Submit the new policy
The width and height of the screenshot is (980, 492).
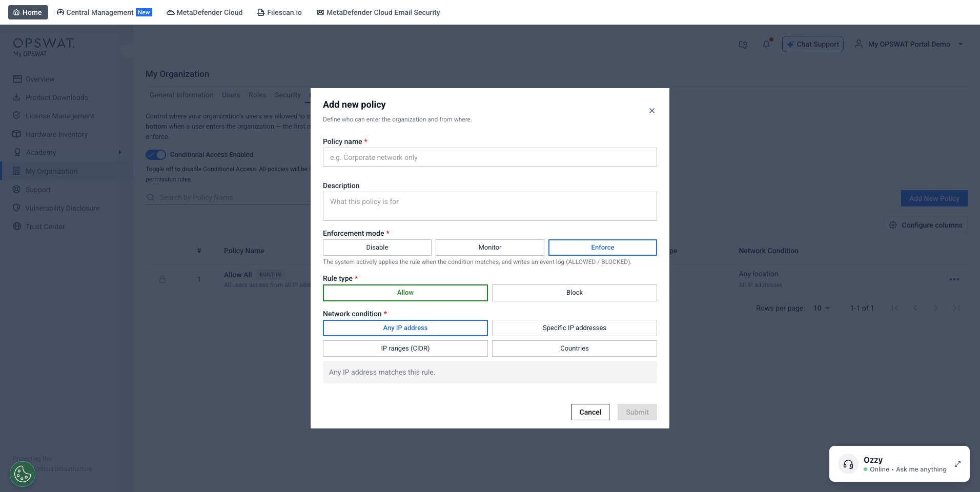[x=637, y=412]
